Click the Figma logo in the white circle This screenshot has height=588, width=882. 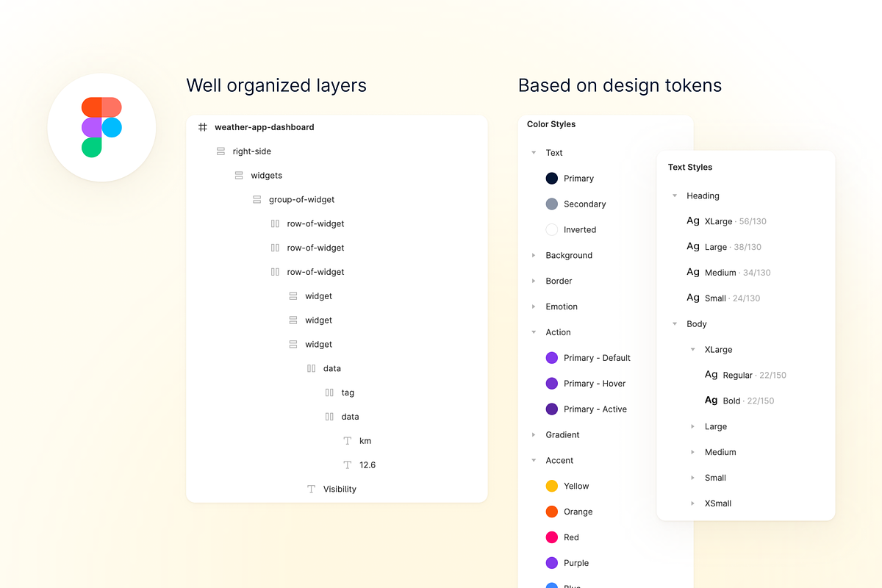(101, 127)
